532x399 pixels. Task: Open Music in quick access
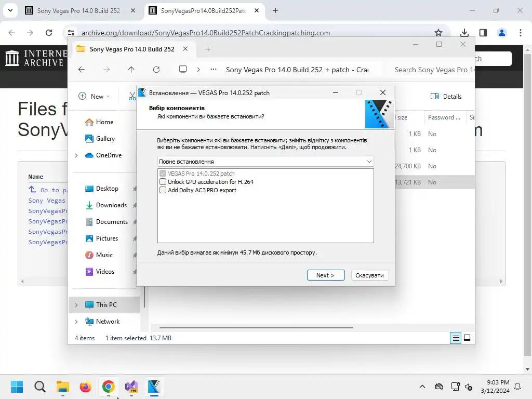click(x=104, y=255)
